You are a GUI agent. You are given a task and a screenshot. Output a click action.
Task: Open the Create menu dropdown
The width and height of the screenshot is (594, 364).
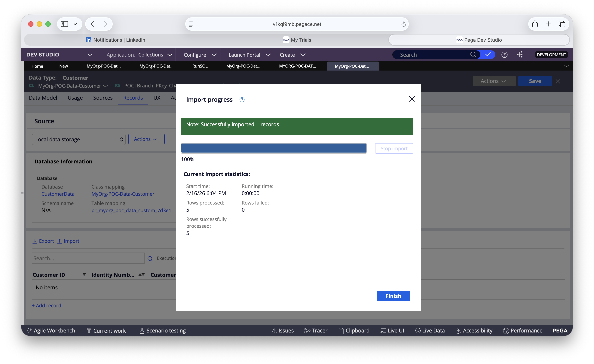292,55
